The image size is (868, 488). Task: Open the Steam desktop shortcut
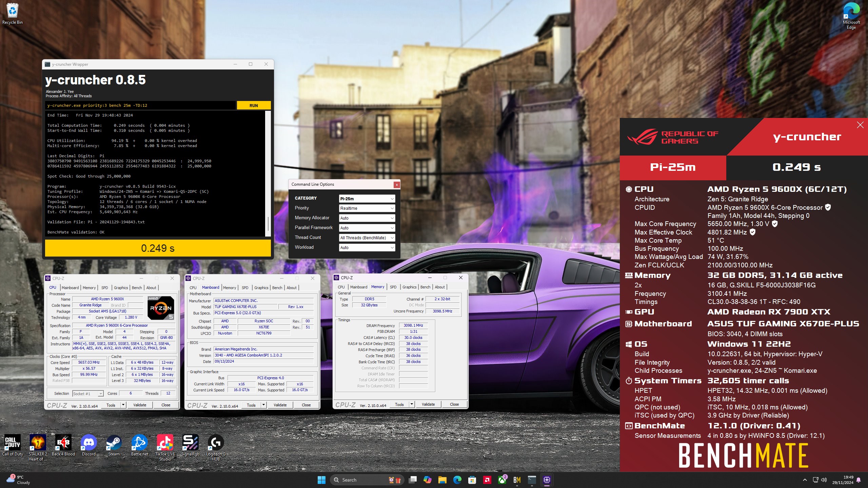coord(114,445)
